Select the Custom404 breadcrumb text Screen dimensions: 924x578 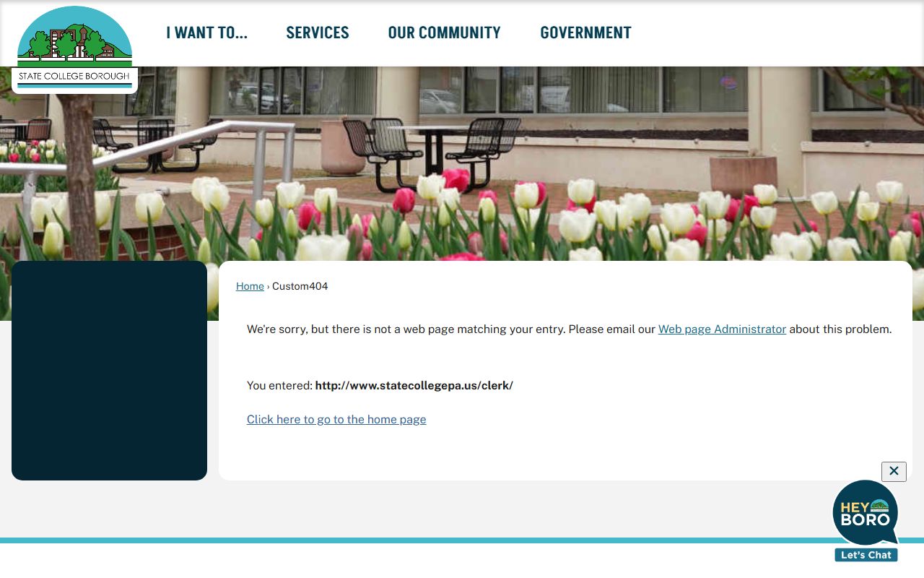[x=300, y=286]
